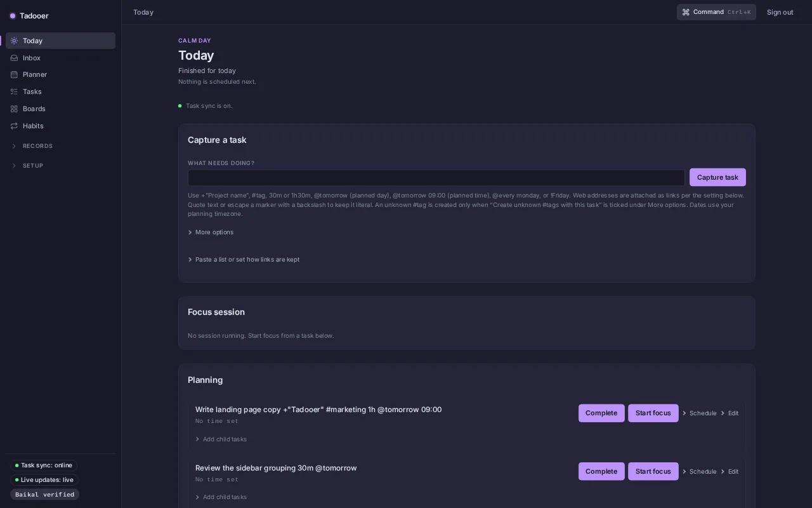
Task: Start focus on Write landing page copy
Action: pyautogui.click(x=653, y=413)
